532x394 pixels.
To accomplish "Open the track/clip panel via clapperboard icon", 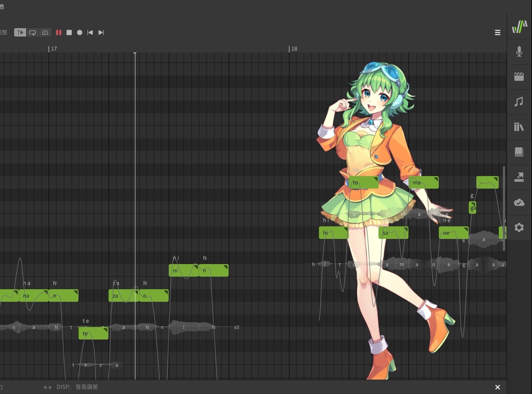I will pos(519,77).
